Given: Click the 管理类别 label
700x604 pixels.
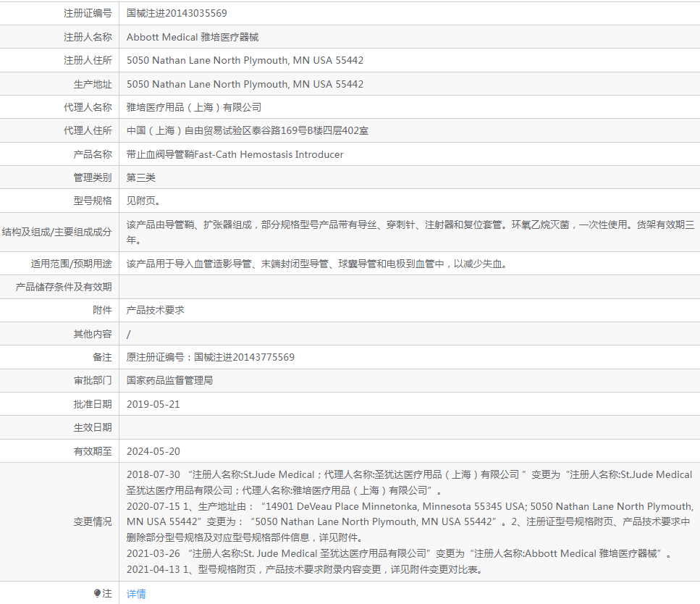Looking at the screenshot, I should [93, 178].
